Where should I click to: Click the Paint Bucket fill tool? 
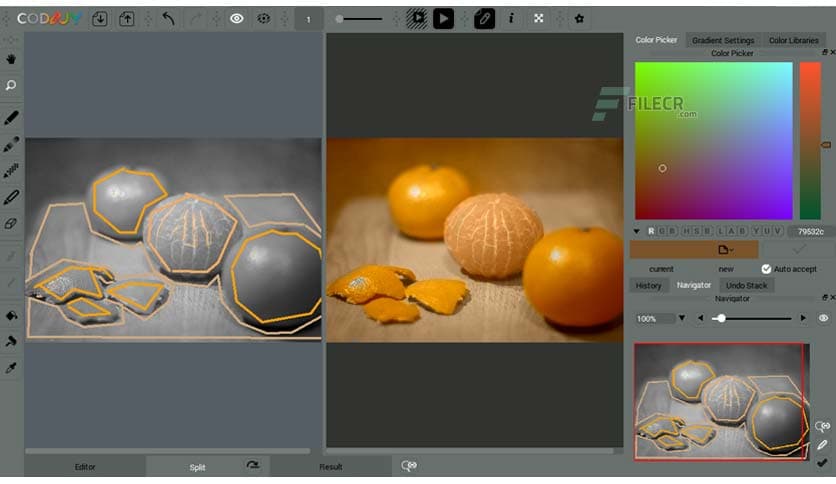point(11,316)
